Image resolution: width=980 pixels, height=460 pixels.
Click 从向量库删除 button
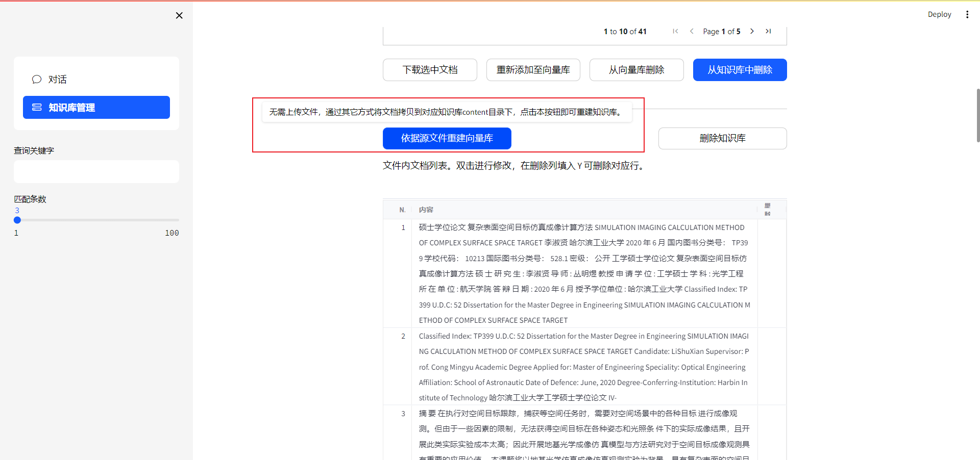pos(636,70)
